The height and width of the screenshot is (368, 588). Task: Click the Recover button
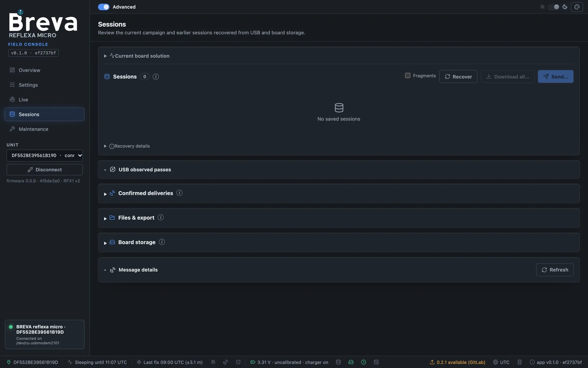tap(458, 77)
